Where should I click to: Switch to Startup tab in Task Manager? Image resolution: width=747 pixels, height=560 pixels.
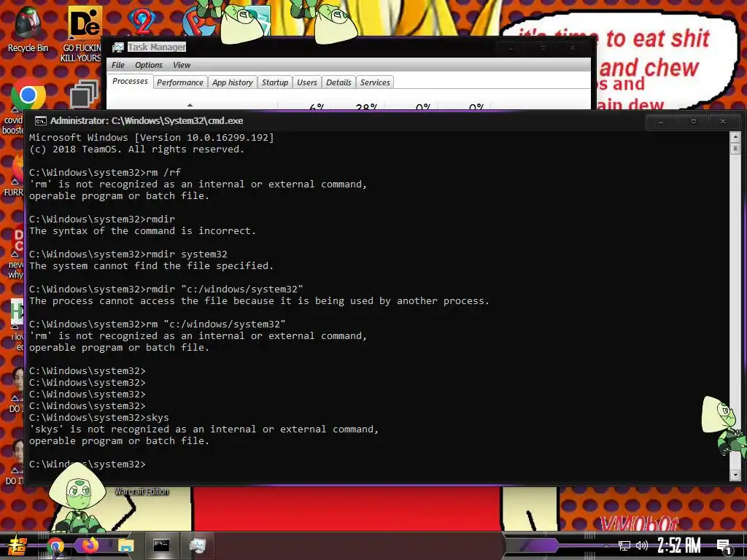pos(275,82)
